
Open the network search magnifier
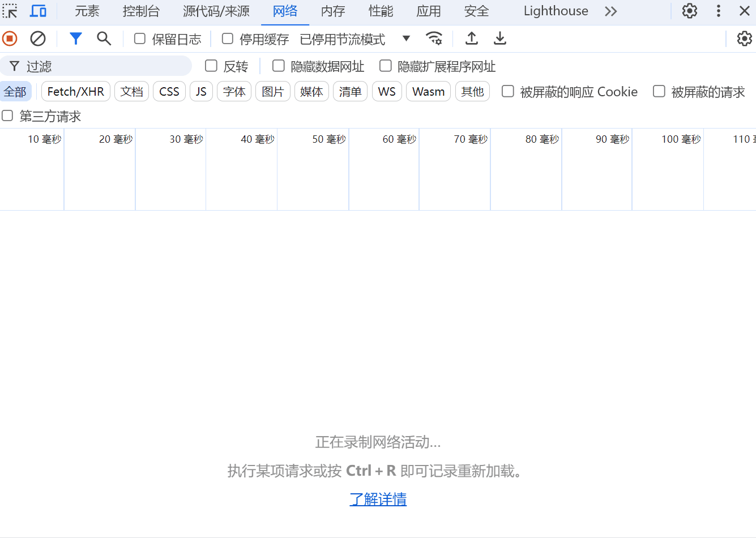click(x=104, y=39)
